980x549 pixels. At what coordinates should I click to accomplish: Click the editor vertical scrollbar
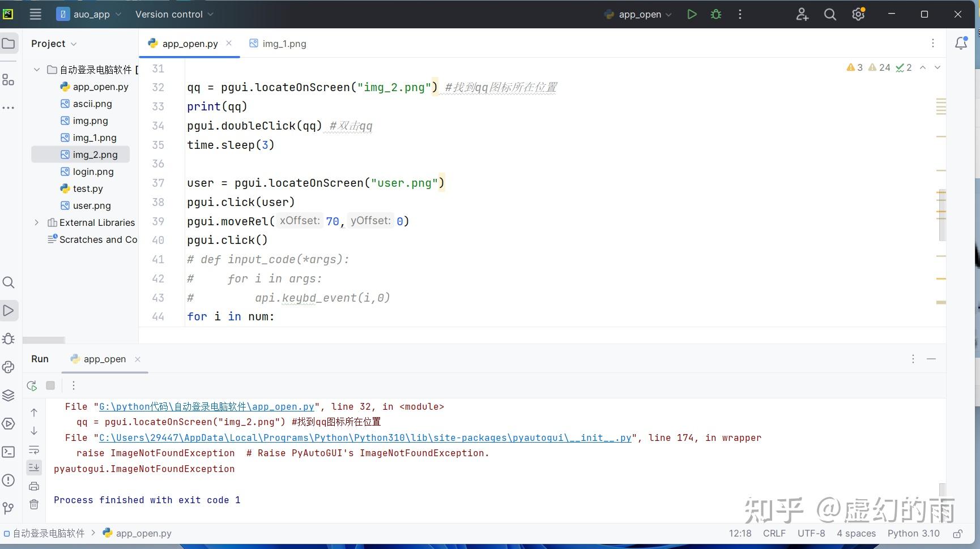pos(943,215)
